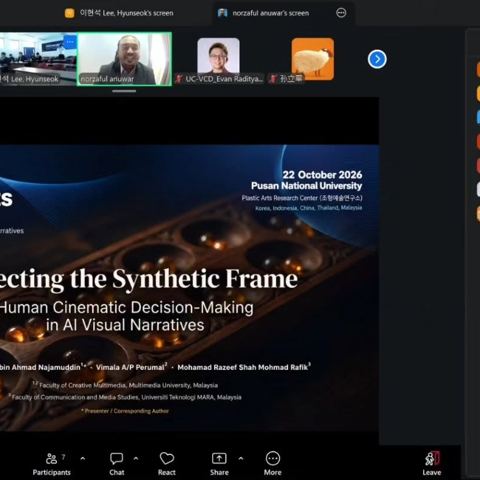Image resolution: width=480 pixels, height=480 pixels.
Task: Click the drag handle bar below thumbnails
Action: pyautogui.click(x=124, y=91)
